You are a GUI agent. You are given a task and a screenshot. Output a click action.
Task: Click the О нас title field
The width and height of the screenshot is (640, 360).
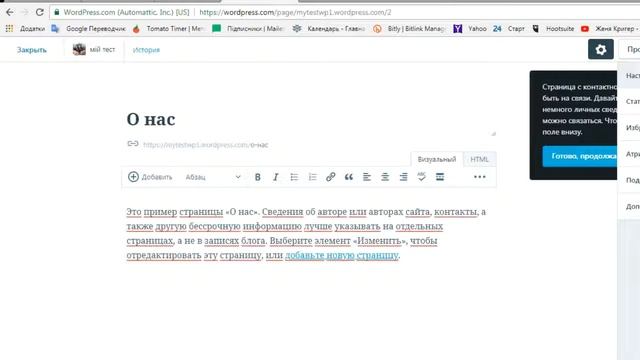[310, 120]
